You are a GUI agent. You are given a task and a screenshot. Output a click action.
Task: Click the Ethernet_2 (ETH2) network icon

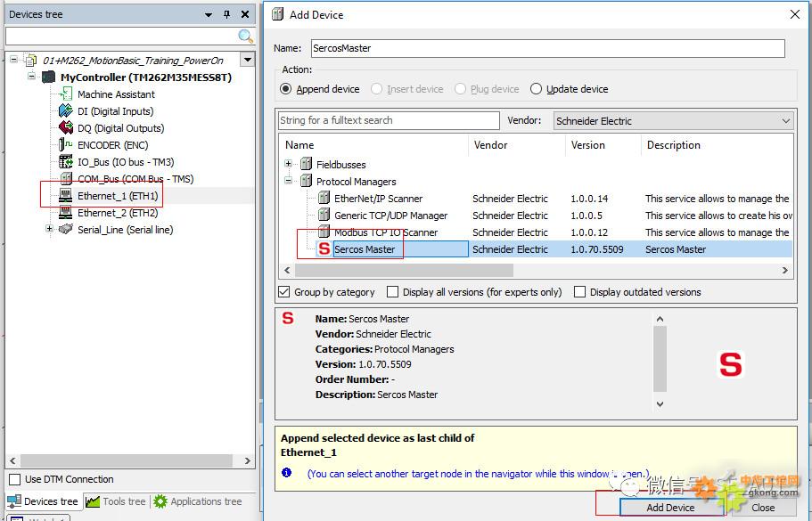coord(66,213)
